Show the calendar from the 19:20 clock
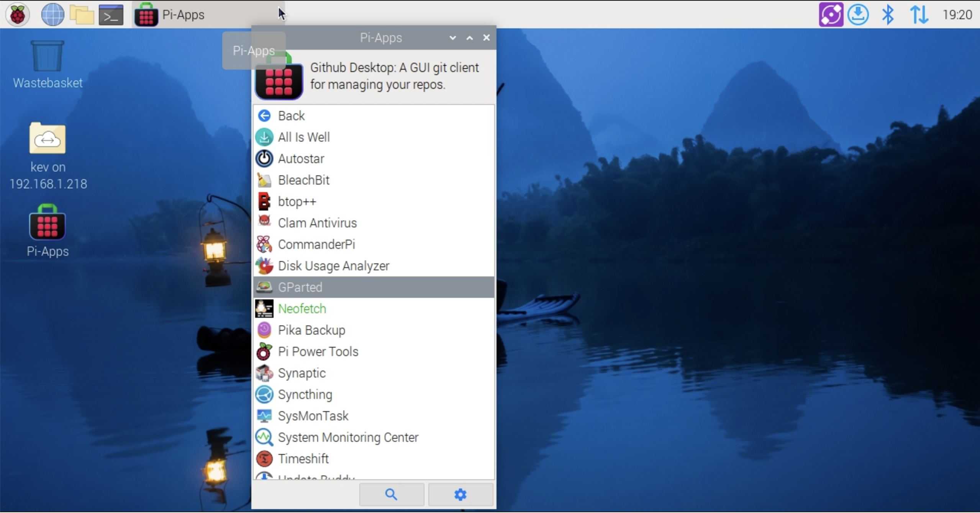This screenshot has height=513, width=980. 957,15
